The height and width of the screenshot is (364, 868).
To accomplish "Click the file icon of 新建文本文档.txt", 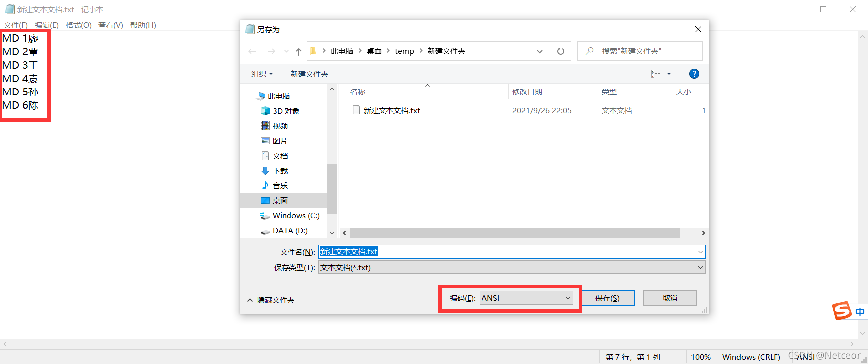I will click(356, 110).
